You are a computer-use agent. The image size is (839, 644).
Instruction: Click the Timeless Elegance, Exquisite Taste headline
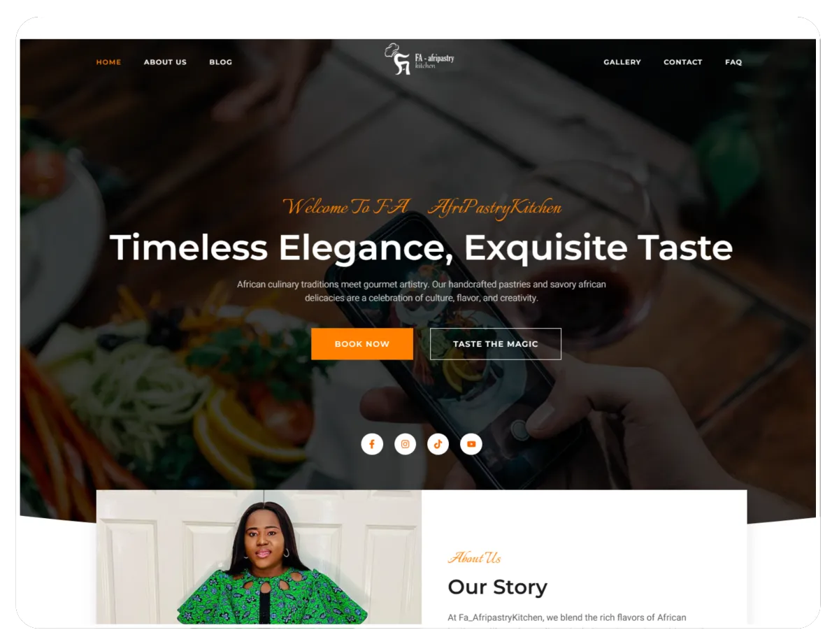point(421,248)
